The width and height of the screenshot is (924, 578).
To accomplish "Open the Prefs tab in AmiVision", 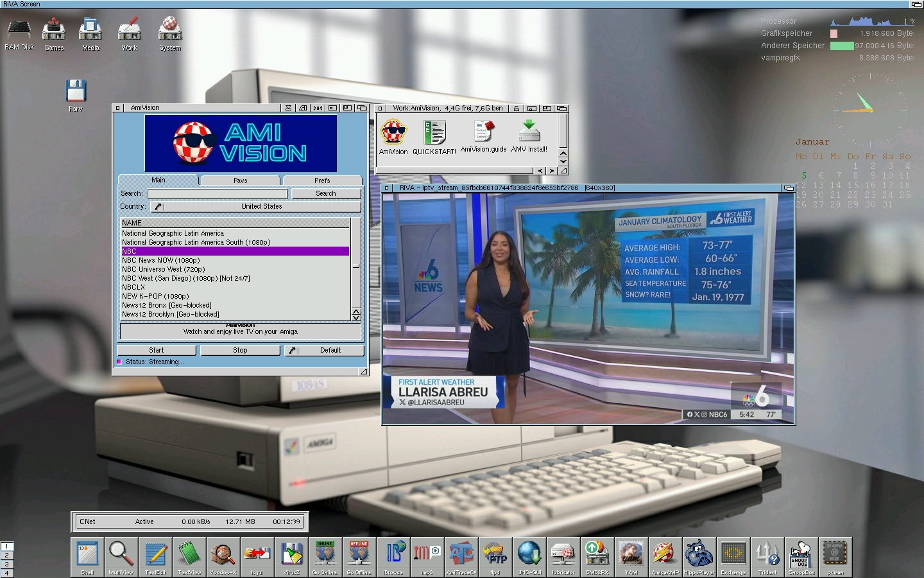I will coord(323,180).
